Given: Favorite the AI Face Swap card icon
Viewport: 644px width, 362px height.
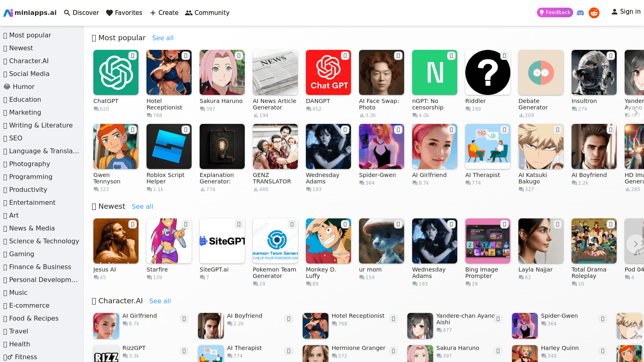Looking at the screenshot, I should (x=398, y=56).
